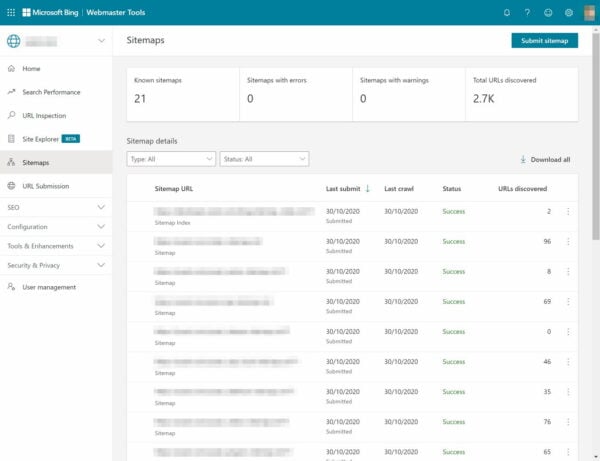The image size is (600, 461).
Task: Click the globe site icon in the sidebar
Action: pos(13,41)
